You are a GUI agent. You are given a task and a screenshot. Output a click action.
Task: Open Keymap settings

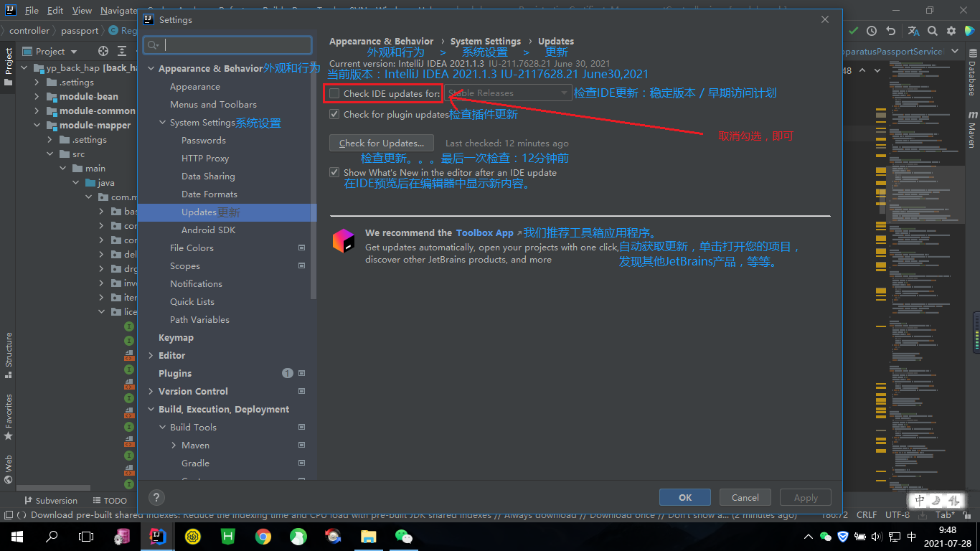176,338
